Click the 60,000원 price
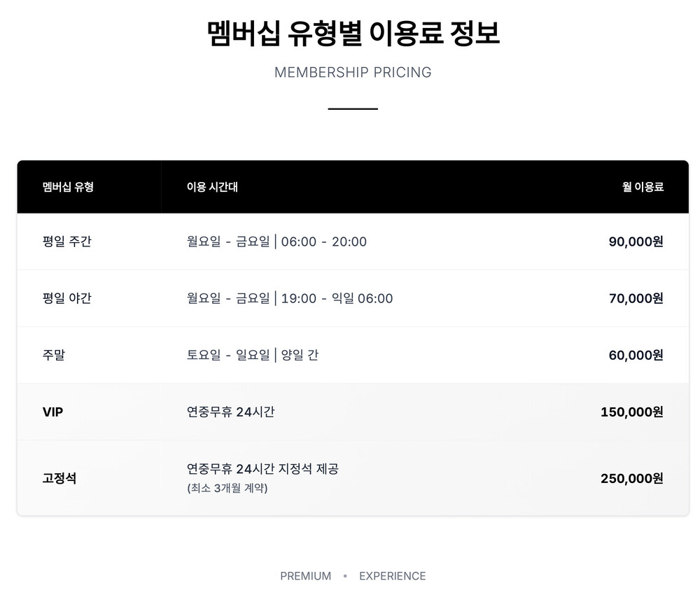The width and height of the screenshot is (700, 602). 636,355
